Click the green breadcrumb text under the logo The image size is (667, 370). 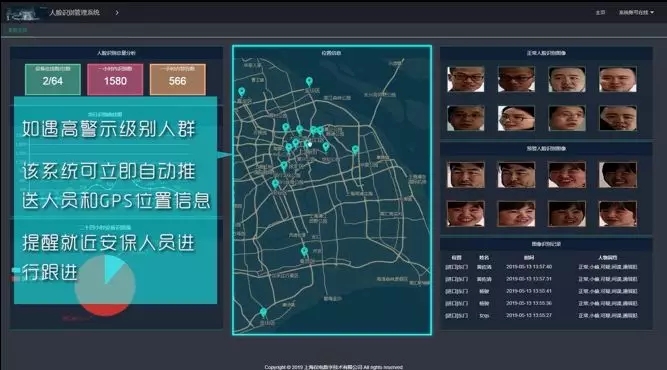[x=17, y=30]
